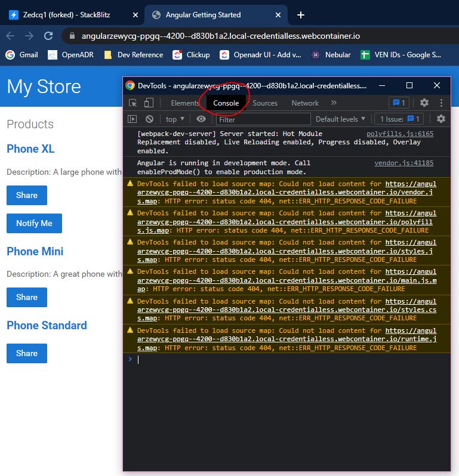This screenshot has width=459, height=476.
Task: Toggle the device toolbar icon
Action: coord(149,103)
